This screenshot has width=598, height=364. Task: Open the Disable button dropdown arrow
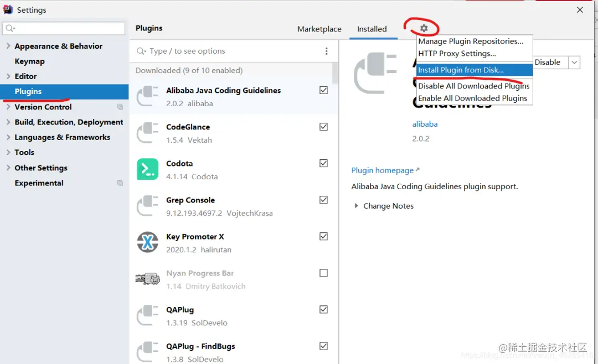tap(574, 62)
